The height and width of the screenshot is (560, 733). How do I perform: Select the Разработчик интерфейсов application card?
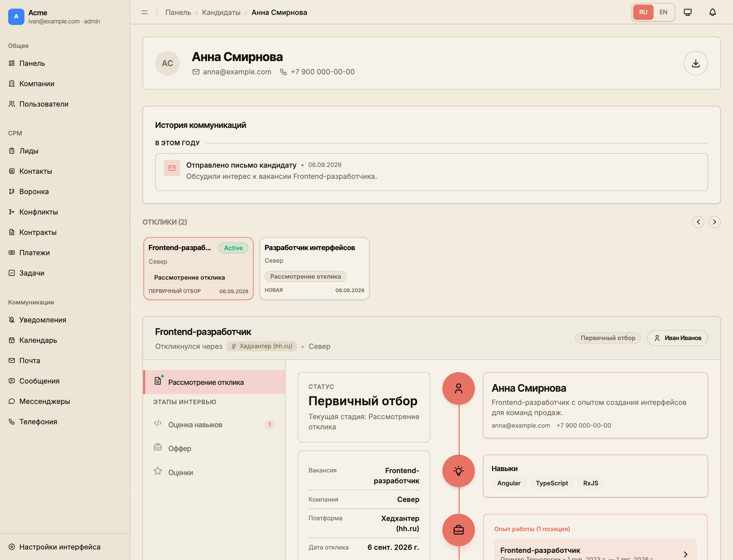315,268
